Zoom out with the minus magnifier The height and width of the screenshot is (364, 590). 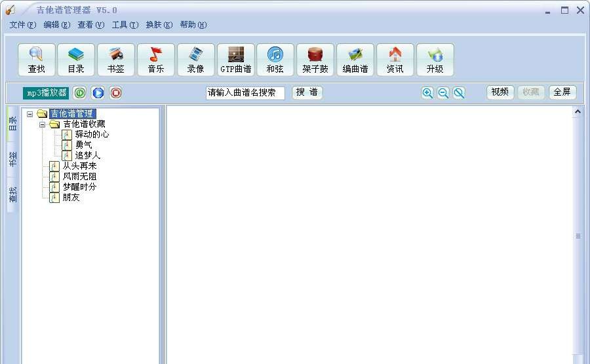pyautogui.click(x=443, y=93)
